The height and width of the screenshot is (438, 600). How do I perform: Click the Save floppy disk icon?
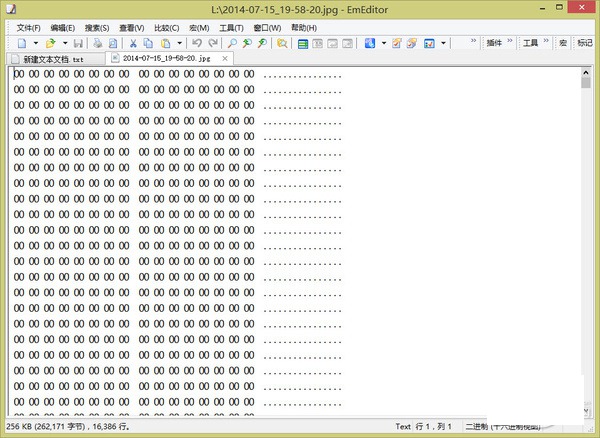[78, 43]
